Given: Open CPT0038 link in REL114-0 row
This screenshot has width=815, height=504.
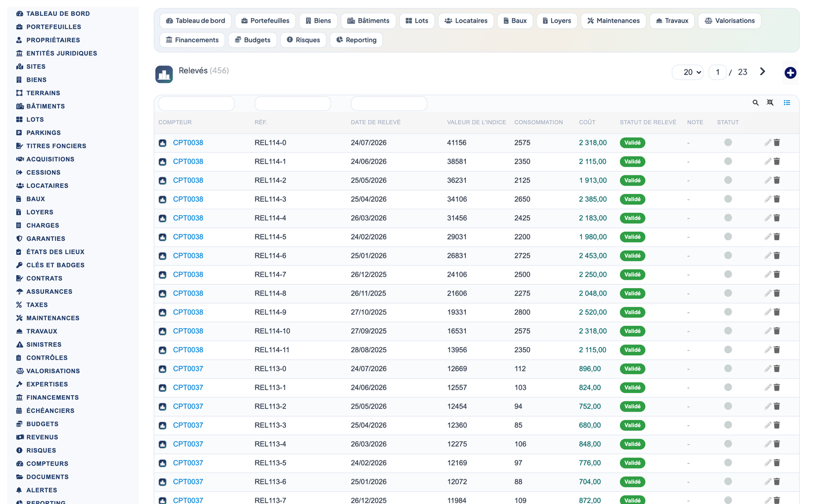Looking at the screenshot, I should click(x=188, y=143).
